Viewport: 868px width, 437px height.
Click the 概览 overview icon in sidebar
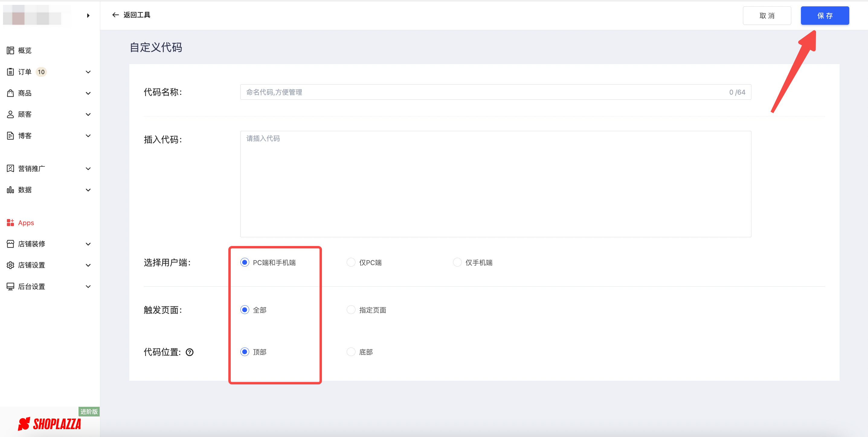point(11,50)
